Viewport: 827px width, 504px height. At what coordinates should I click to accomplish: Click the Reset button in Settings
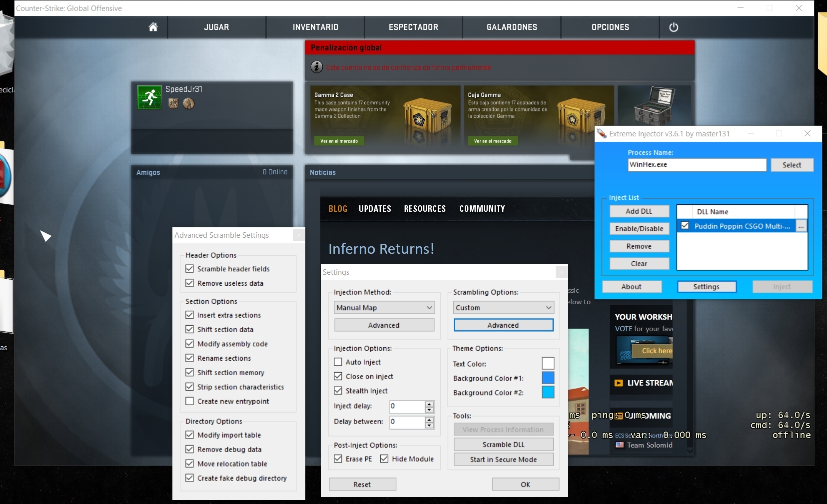pyautogui.click(x=362, y=485)
